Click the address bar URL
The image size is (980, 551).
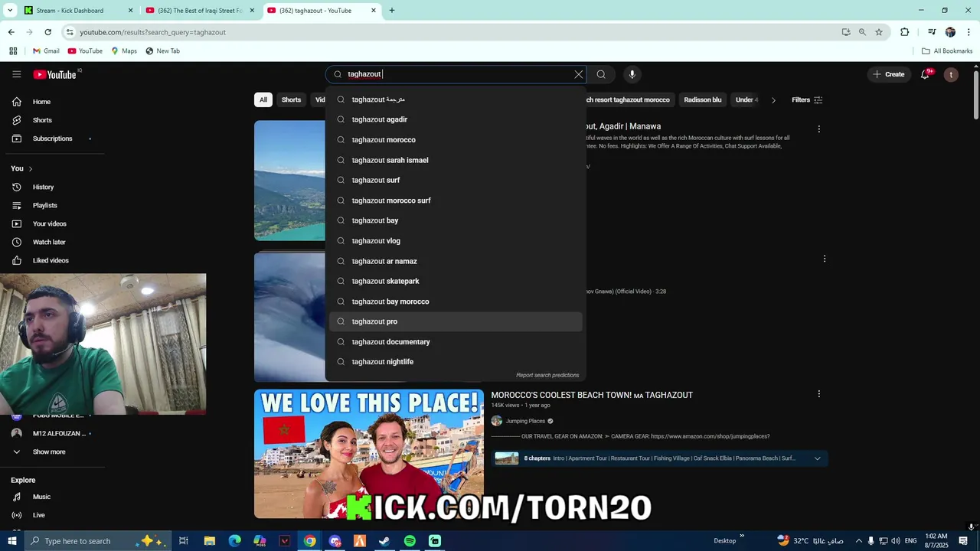[152, 32]
